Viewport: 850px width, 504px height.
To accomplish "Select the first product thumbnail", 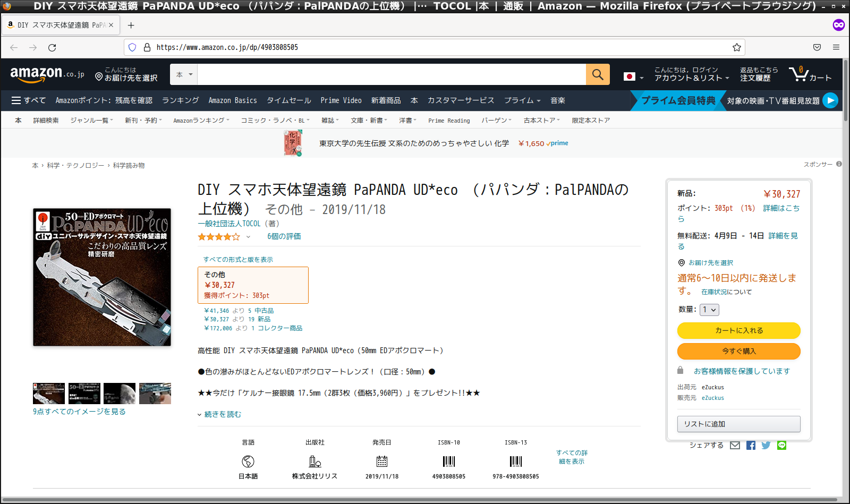I will 49,394.
